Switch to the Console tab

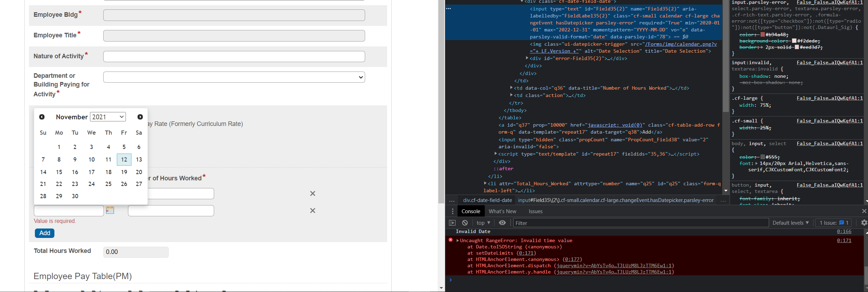coord(471,211)
